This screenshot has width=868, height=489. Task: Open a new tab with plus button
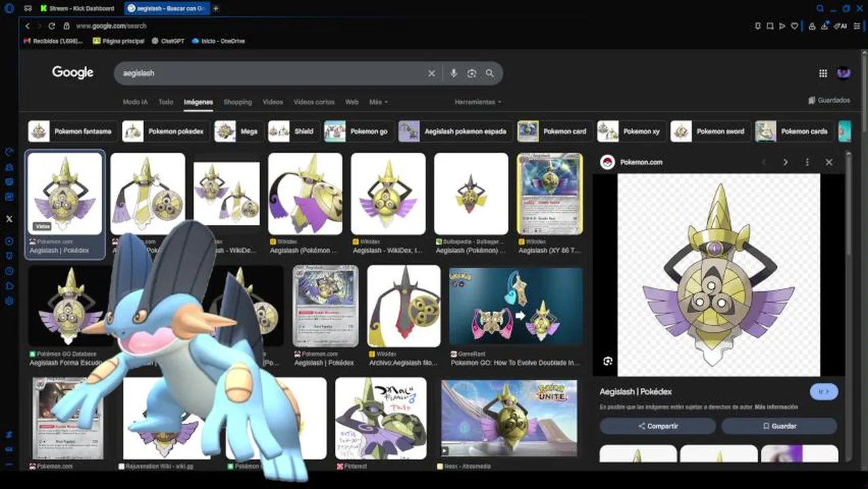[216, 8]
